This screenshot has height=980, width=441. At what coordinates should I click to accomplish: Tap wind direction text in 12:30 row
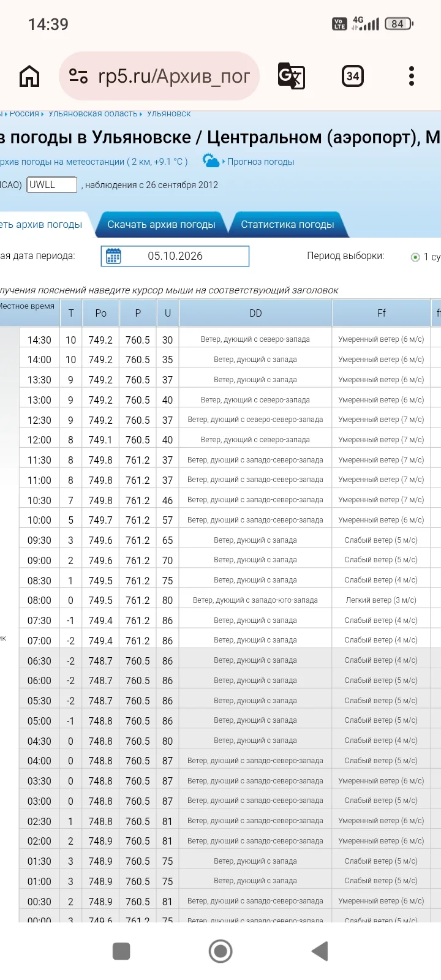[x=255, y=420]
